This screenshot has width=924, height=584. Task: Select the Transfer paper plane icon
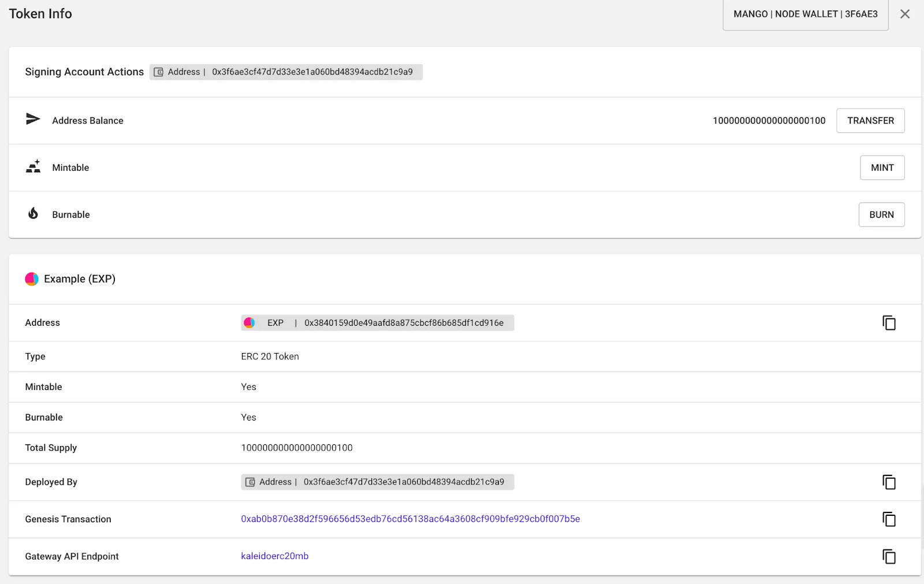click(33, 120)
